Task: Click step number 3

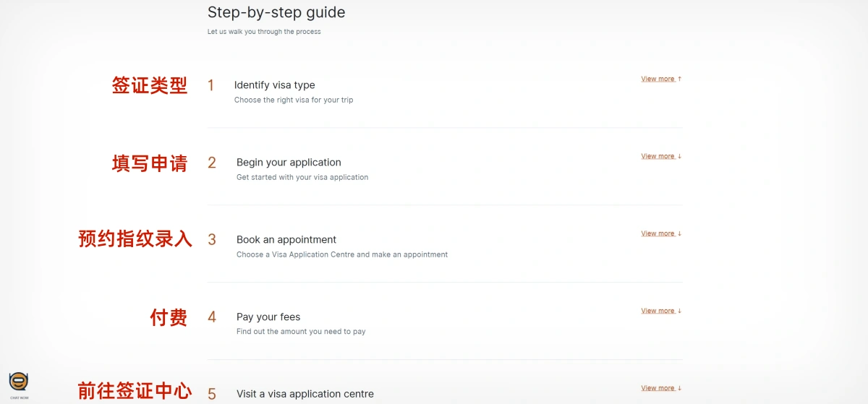Action: pos(212,240)
